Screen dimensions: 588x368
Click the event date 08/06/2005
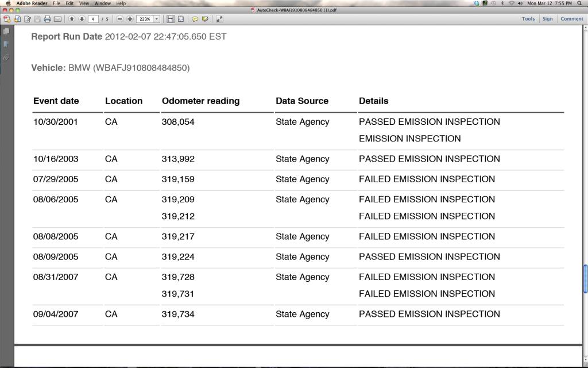coord(56,200)
